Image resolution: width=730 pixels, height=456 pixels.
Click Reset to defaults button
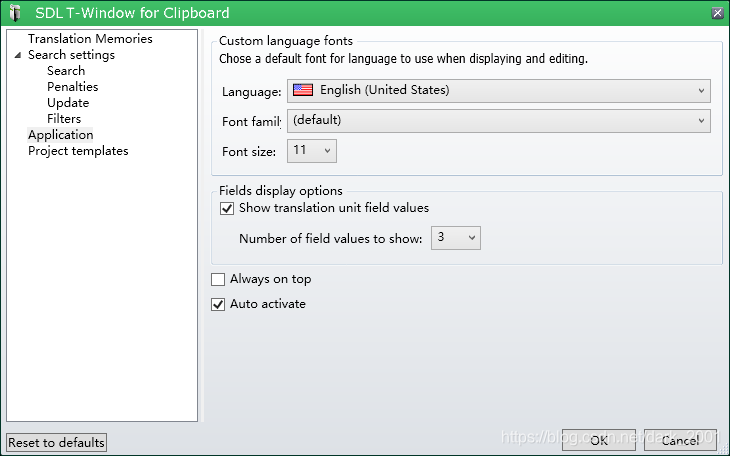click(56, 442)
